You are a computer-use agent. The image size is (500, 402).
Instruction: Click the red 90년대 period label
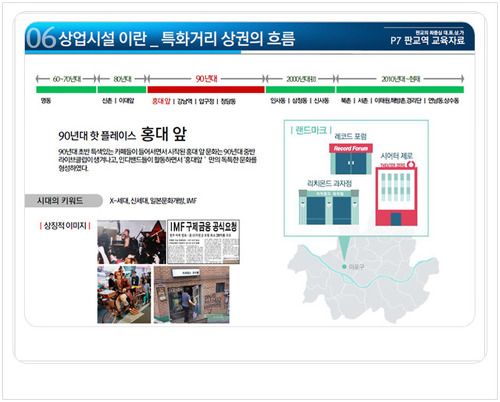click(206, 79)
